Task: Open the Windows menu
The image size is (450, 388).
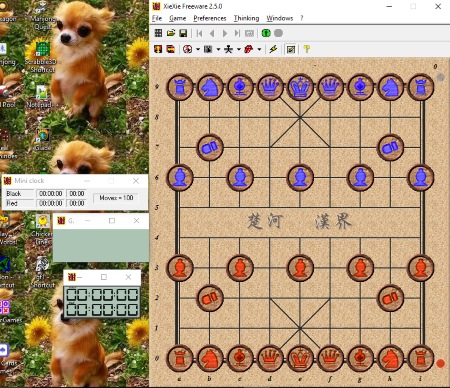Action: [x=279, y=18]
